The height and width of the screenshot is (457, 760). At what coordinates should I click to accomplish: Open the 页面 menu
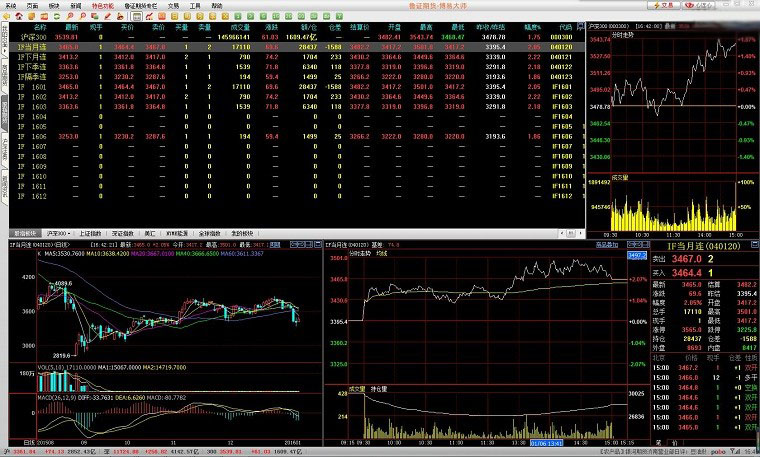[32, 6]
